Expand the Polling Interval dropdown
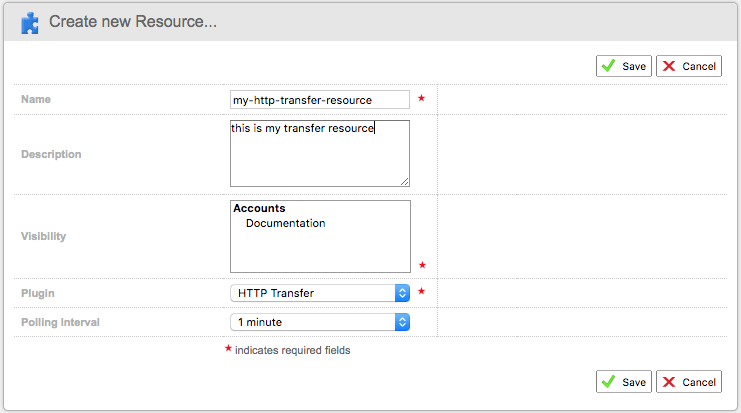741x413 pixels. point(320,322)
